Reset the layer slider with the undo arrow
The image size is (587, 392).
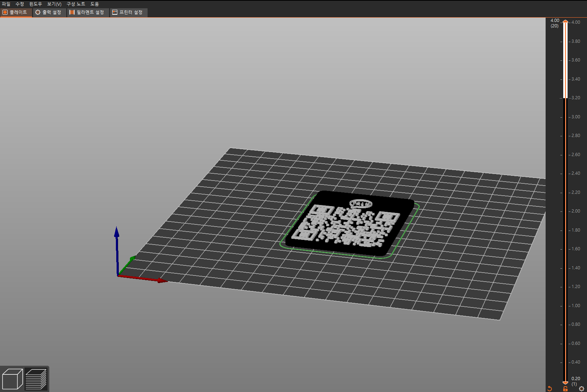click(550, 389)
